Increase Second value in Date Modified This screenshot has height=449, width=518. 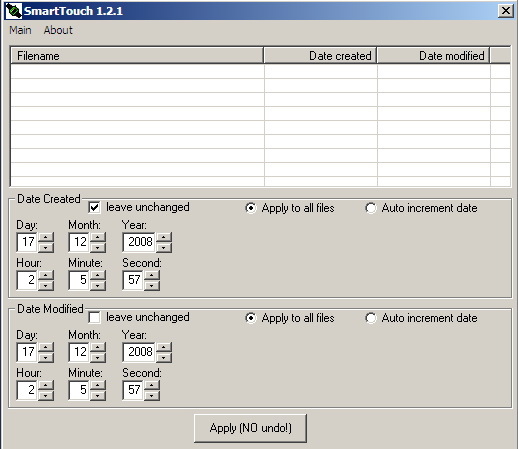point(152,385)
